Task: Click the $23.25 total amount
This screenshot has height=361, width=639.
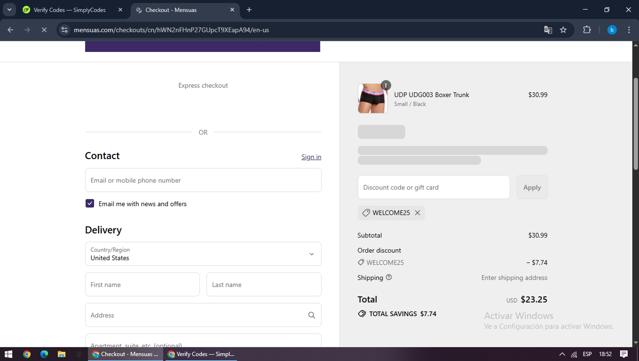Action: [x=534, y=299]
